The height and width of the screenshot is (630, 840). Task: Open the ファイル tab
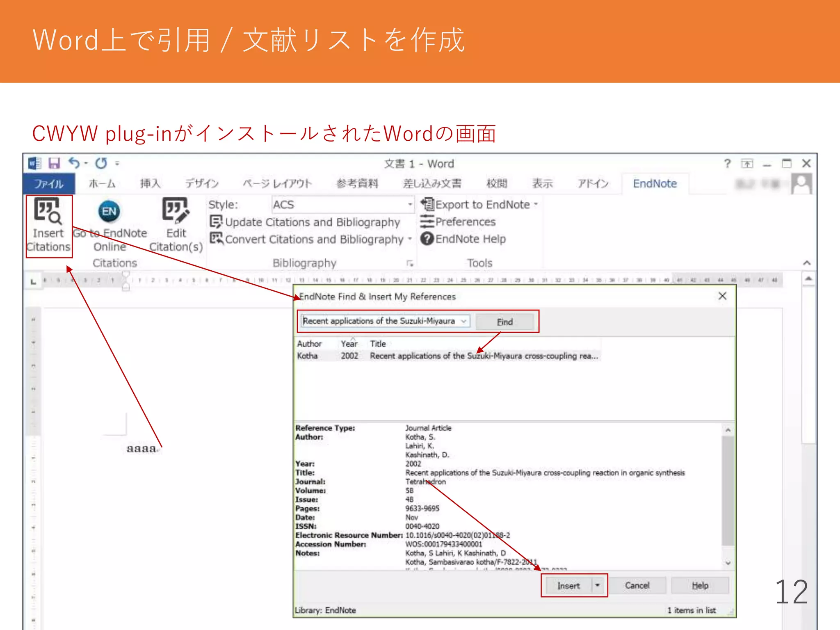(x=48, y=183)
